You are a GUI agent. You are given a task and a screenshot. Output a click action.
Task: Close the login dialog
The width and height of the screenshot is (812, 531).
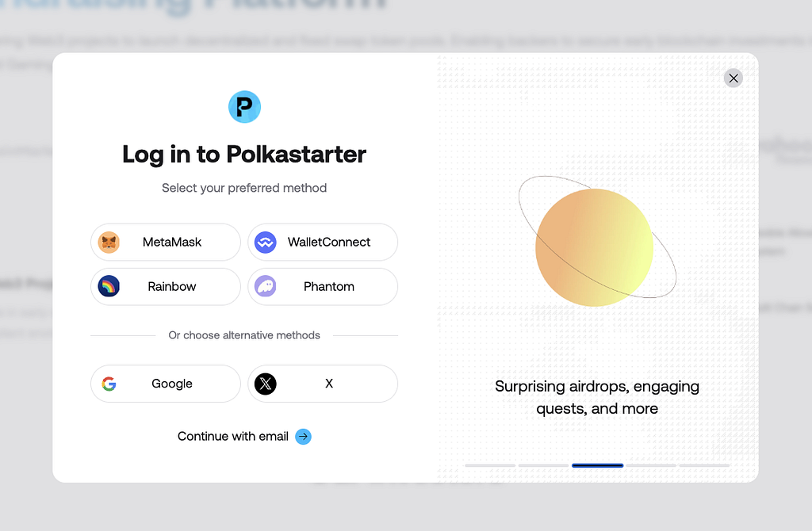tap(733, 78)
